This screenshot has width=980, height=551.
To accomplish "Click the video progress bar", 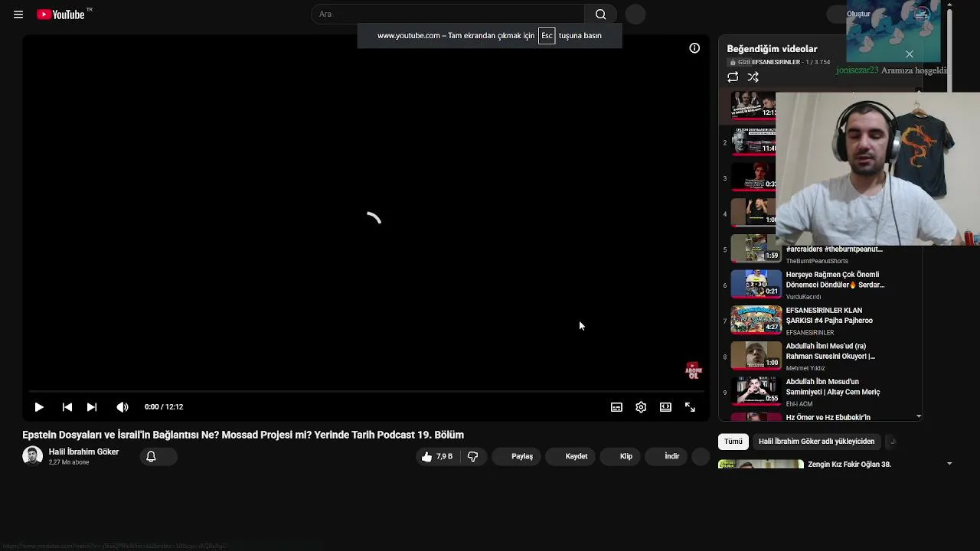I will (366, 391).
